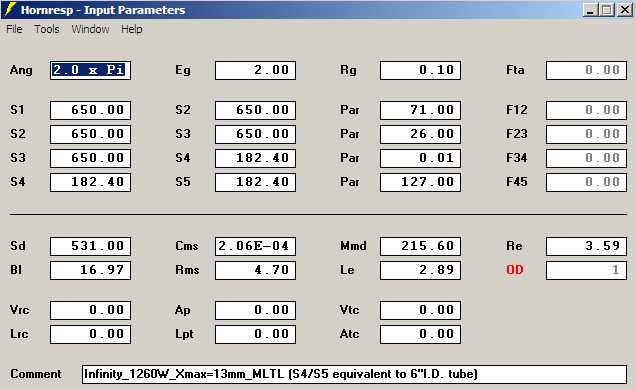Image resolution: width=636 pixels, height=390 pixels.
Task: Click the Hornresp lightning icon in title bar
Action: tap(10, 9)
